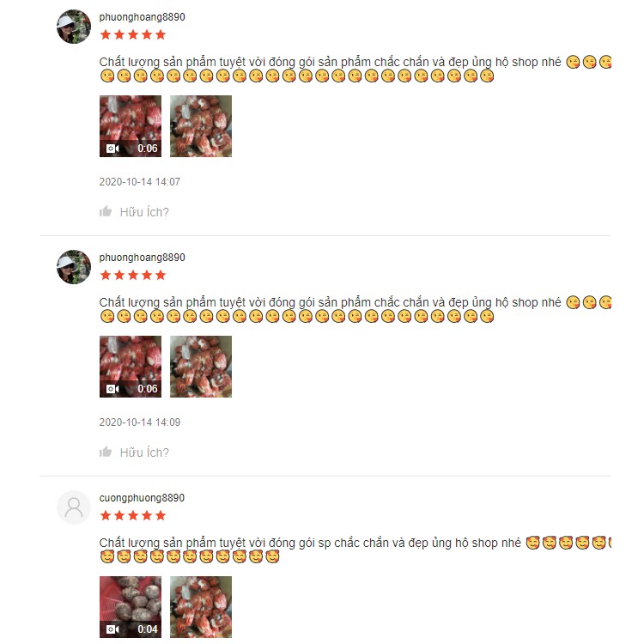Play the 0:04 video in cuongphuong8890 review
The height and width of the screenshot is (644, 644).
[x=131, y=606]
